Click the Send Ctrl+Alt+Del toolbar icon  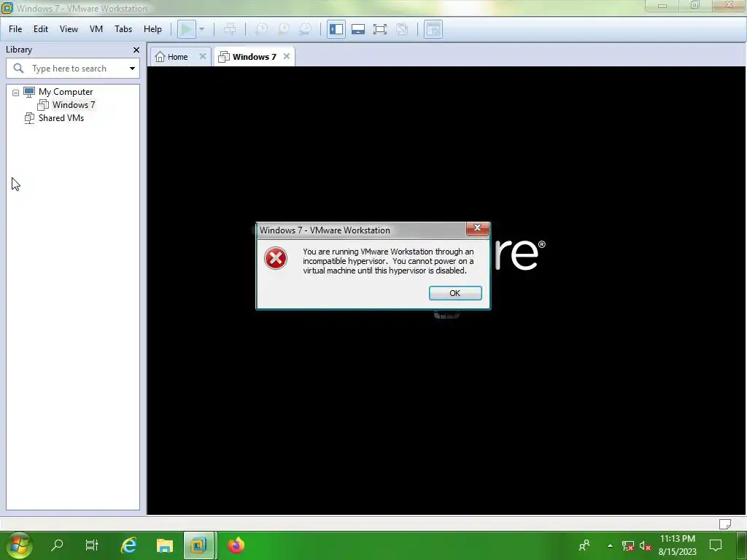230,29
